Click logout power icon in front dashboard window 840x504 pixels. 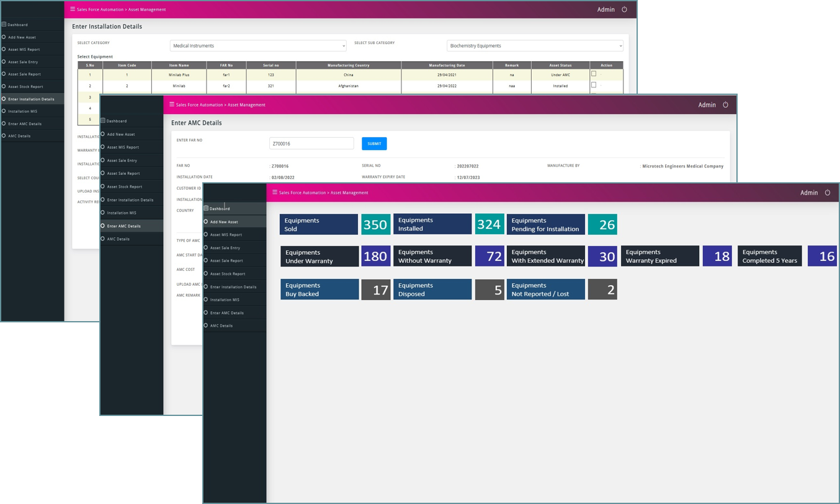pyautogui.click(x=827, y=193)
